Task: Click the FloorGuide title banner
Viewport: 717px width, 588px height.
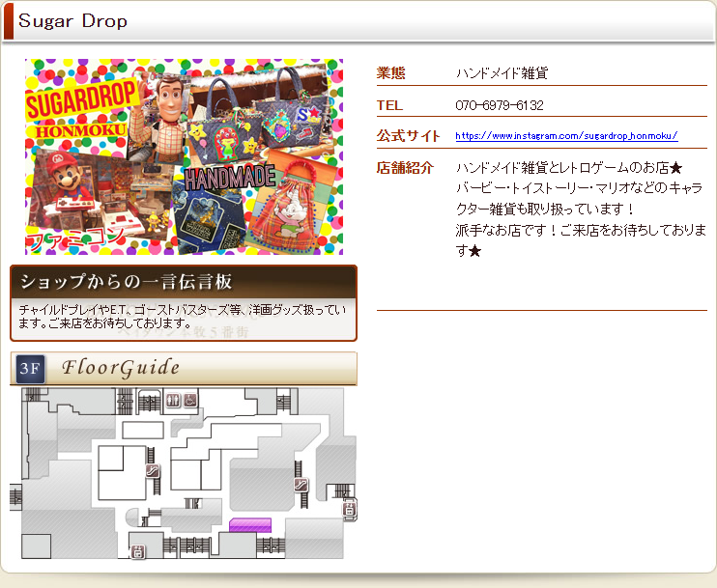Action: [x=121, y=368]
